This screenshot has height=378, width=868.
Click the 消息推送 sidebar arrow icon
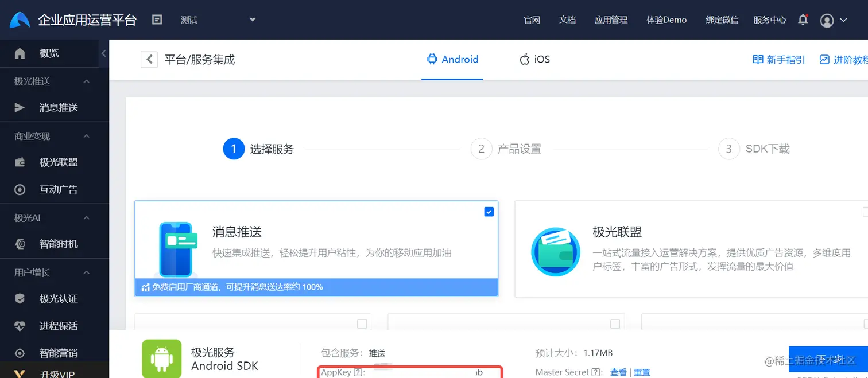[x=20, y=107]
